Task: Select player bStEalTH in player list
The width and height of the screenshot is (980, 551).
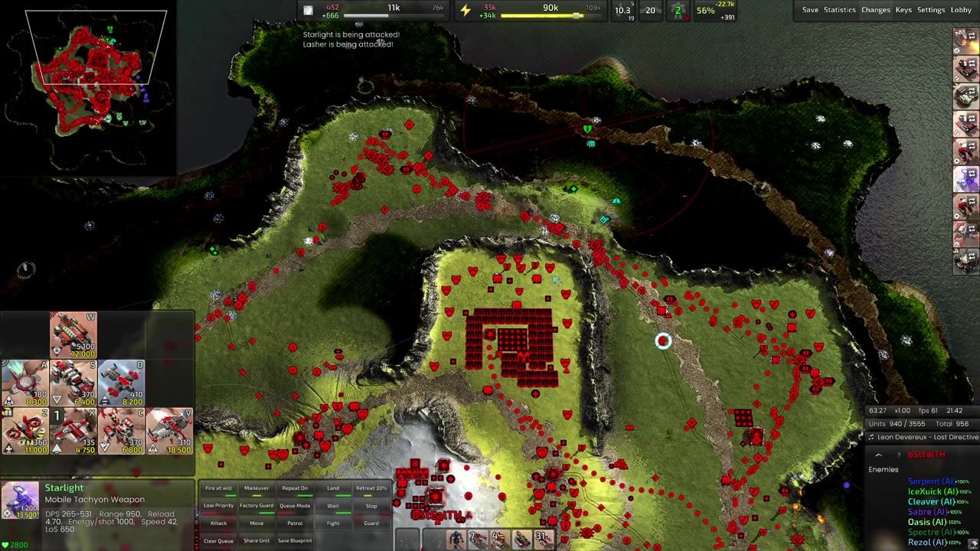Action: 926,455
